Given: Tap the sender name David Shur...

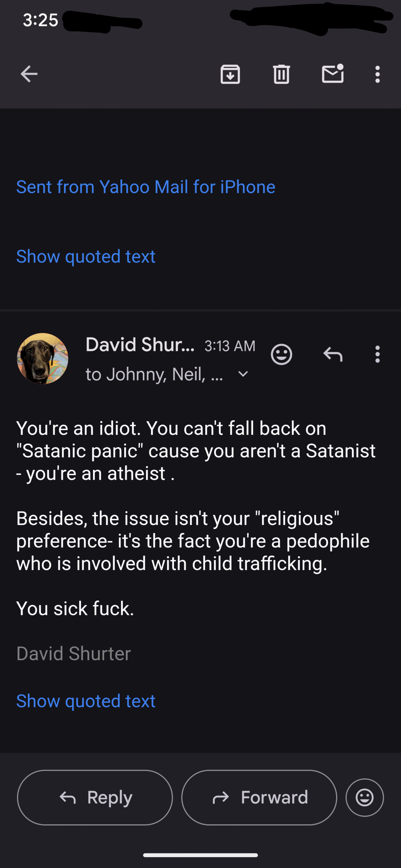Looking at the screenshot, I should click(140, 345).
